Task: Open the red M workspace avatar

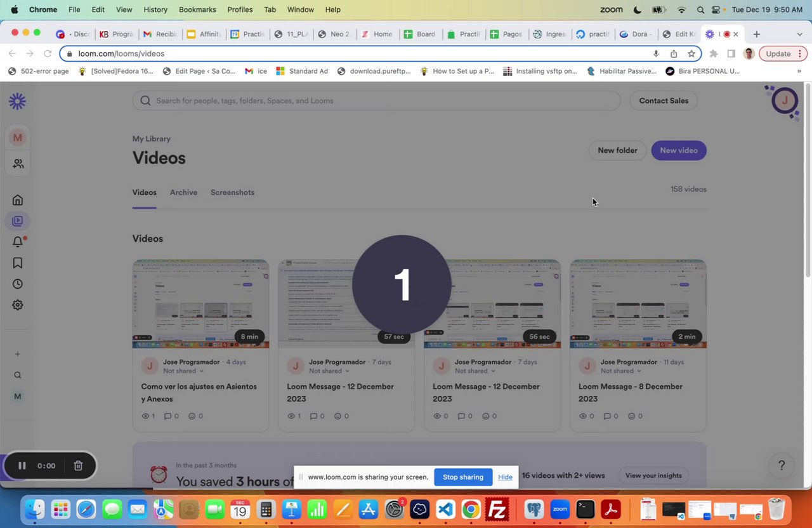Action: point(18,138)
